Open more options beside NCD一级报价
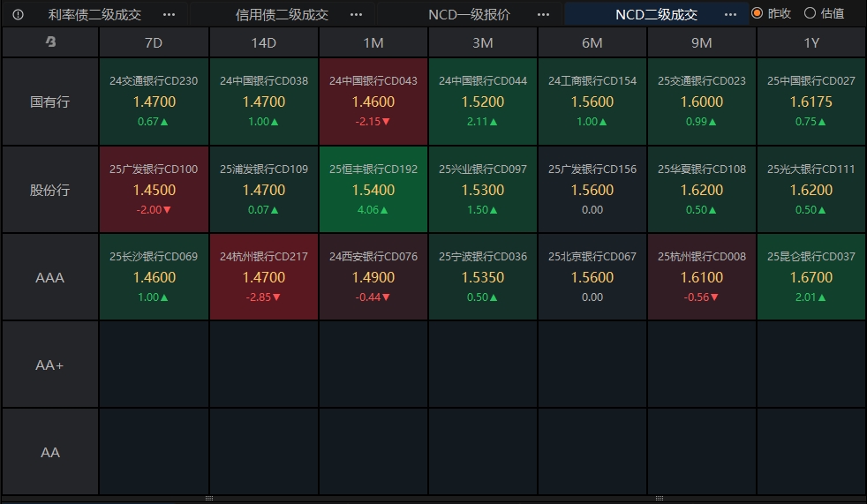This screenshot has width=867, height=504. pyautogui.click(x=544, y=14)
